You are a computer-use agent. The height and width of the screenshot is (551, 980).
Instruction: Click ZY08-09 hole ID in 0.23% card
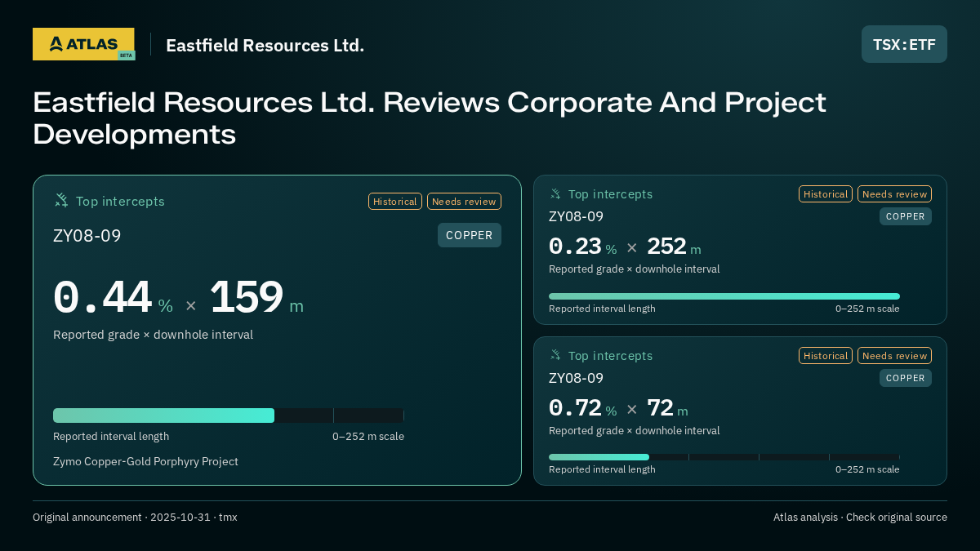tap(577, 216)
